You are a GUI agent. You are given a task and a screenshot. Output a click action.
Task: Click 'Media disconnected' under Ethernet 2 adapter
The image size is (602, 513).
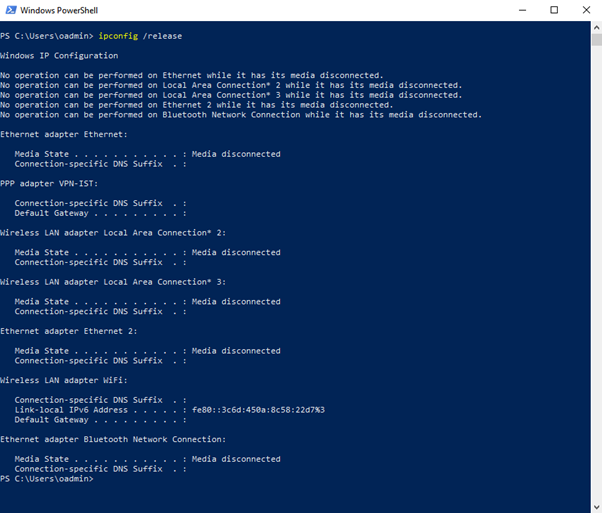(x=236, y=351)
